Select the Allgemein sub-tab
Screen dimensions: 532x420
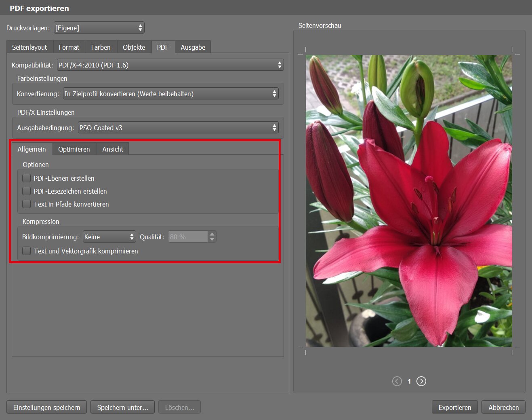(32, 149)
